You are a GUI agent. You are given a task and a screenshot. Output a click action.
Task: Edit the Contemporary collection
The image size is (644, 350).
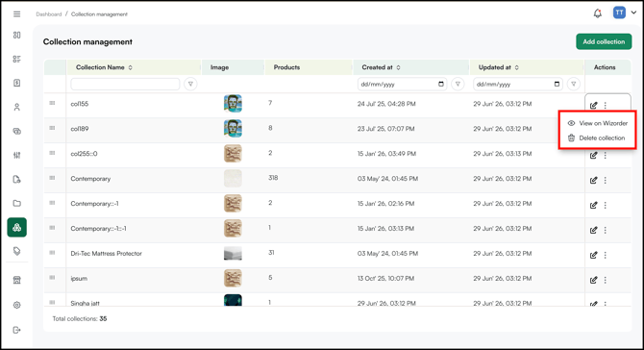[593, 181]
